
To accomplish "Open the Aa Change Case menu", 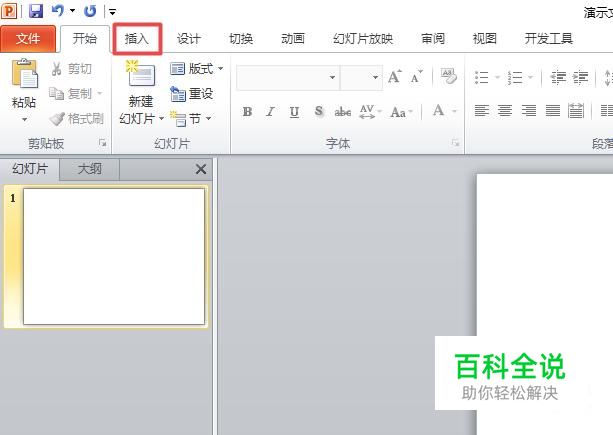I will (x=401, y=112).
